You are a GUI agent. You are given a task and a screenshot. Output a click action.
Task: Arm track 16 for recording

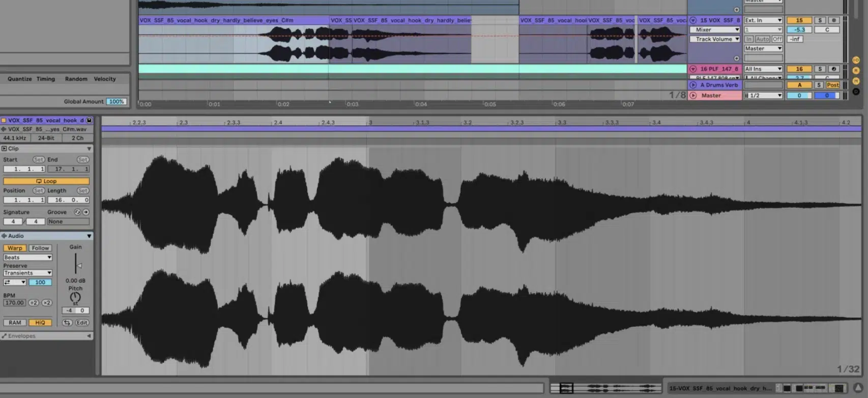(x=833, y=69)
